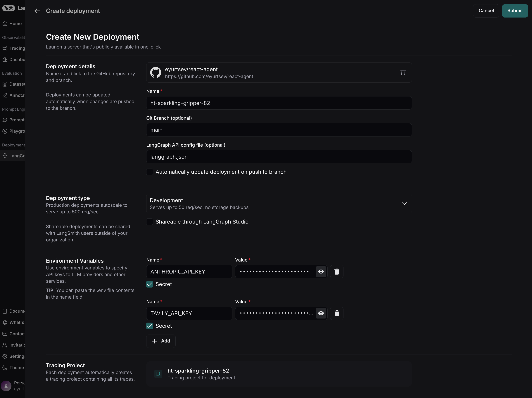The image size is (532, 398).
Task: Click Add to add an environment variable
Action: pos(161,341)
